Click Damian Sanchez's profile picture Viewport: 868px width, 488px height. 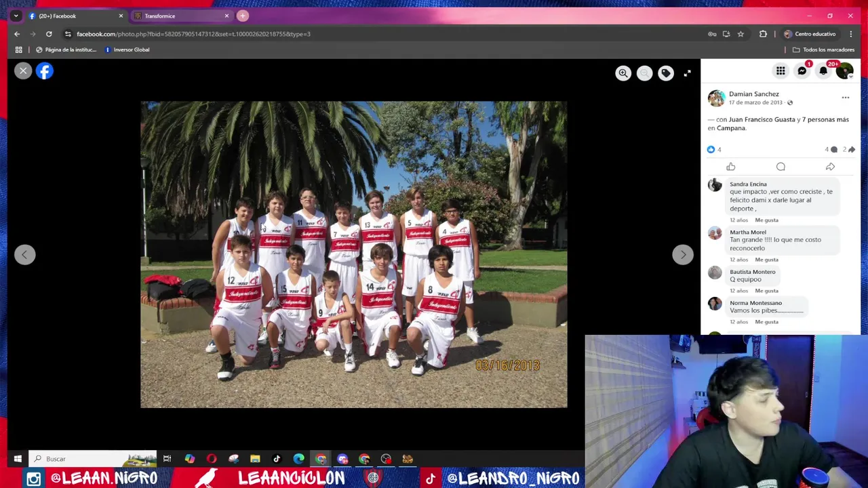tap(716, 98)
